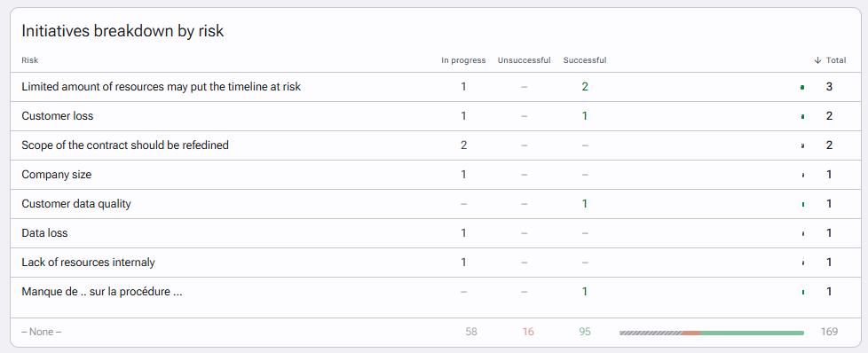Click in-progress count 1 in Data loss row
Screen dimensions: 868x353
click(x=463, y=233)
